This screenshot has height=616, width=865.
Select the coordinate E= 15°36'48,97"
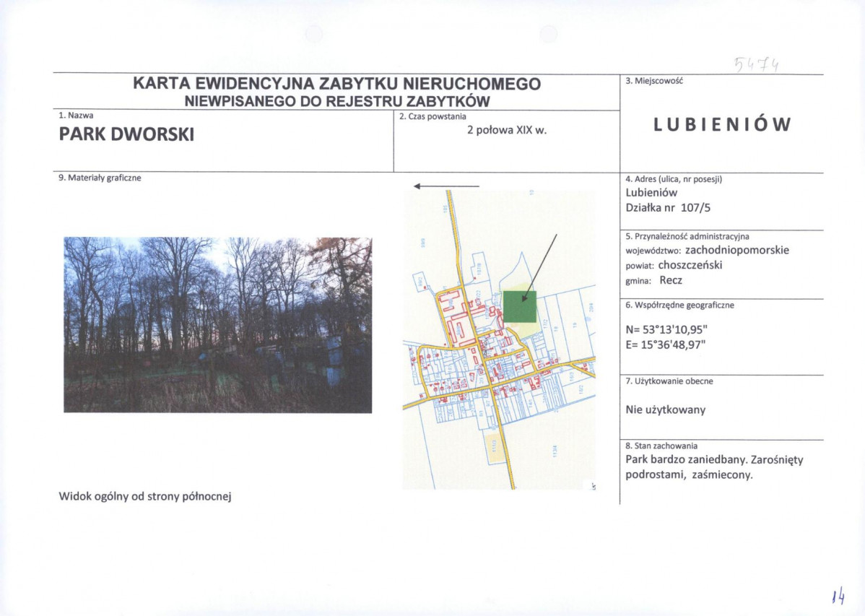666,345
